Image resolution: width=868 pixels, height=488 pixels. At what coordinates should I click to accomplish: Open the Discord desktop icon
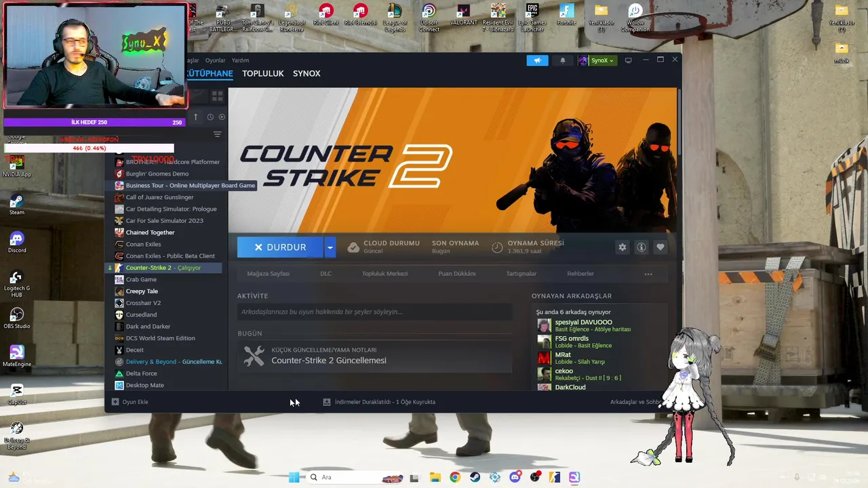click(17, 243)
